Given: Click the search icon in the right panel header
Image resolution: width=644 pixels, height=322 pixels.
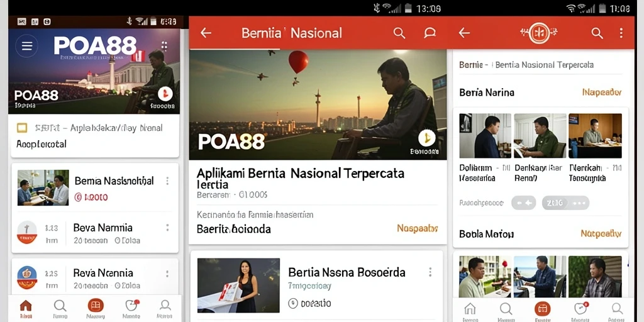Looking at the screenshot, I should (597, 33).
